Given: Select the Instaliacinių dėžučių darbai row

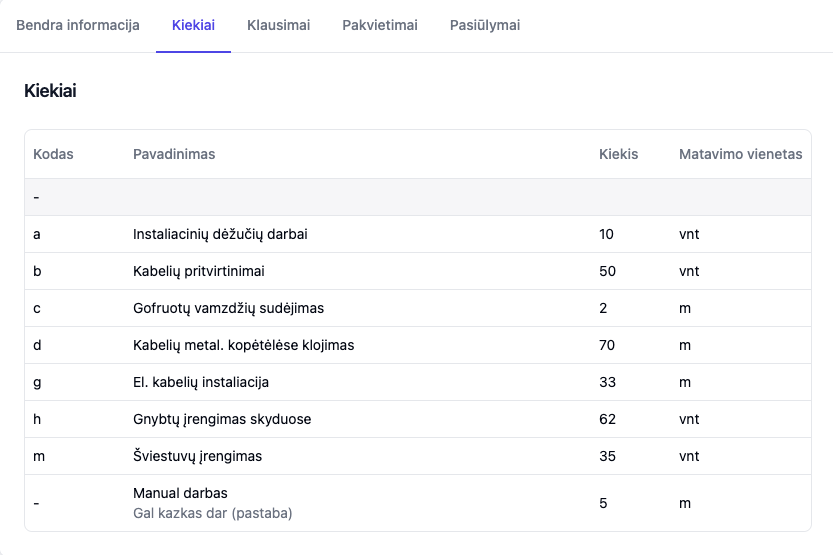Looking at the screenshot, I should (x=418, y=234).
